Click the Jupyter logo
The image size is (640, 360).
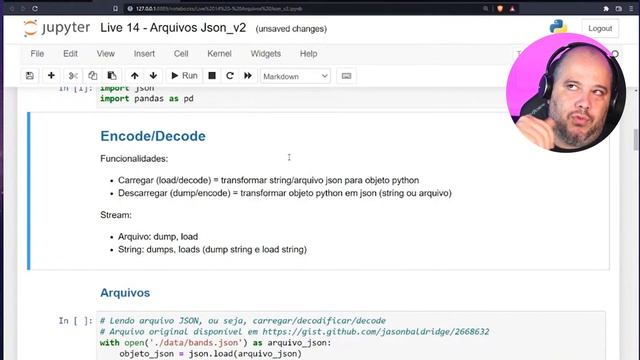[56, 28]
